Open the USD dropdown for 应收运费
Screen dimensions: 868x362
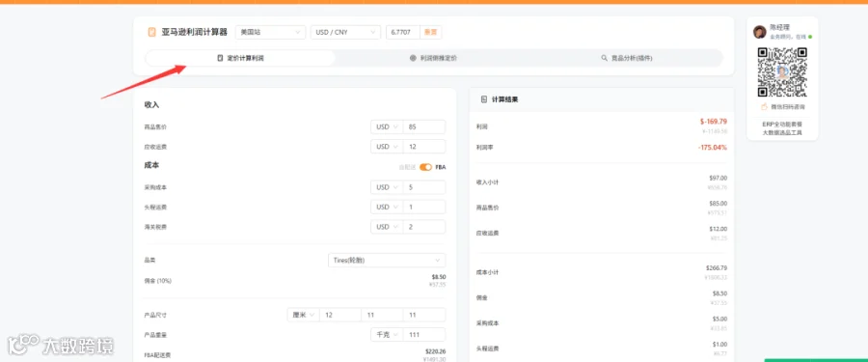[x=387, y=147]
